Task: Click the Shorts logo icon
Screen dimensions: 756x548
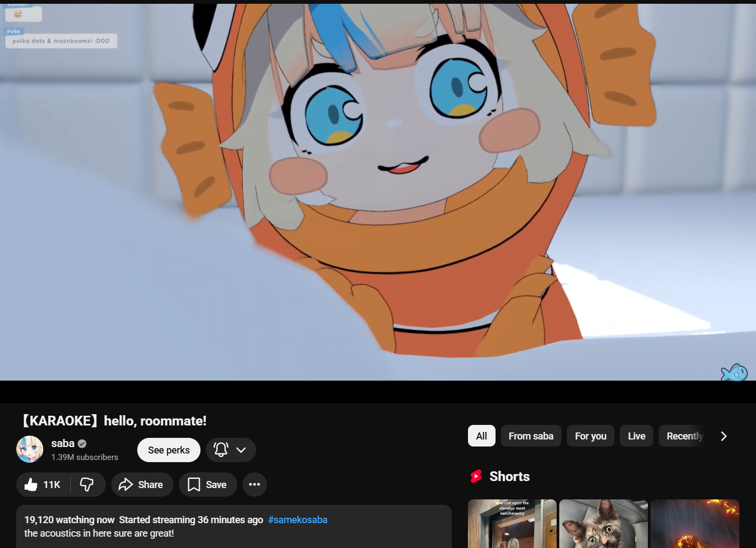Action: click(x=476, y=477)
